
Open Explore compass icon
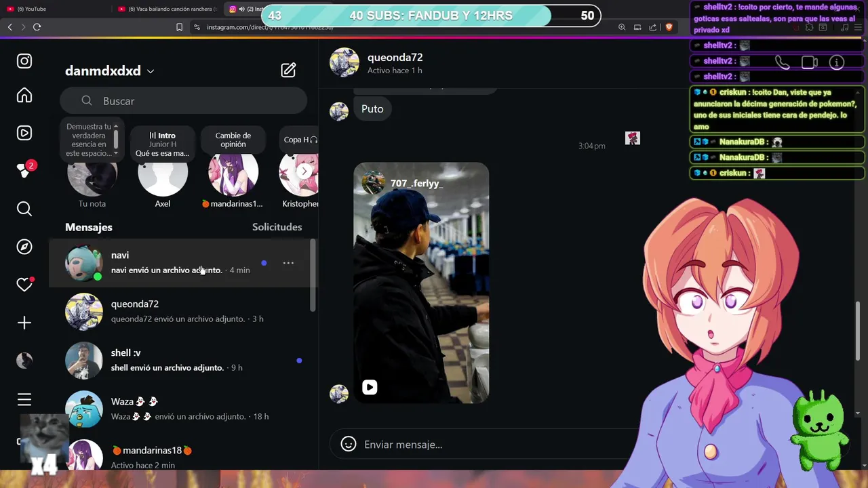tap(24, 247)
